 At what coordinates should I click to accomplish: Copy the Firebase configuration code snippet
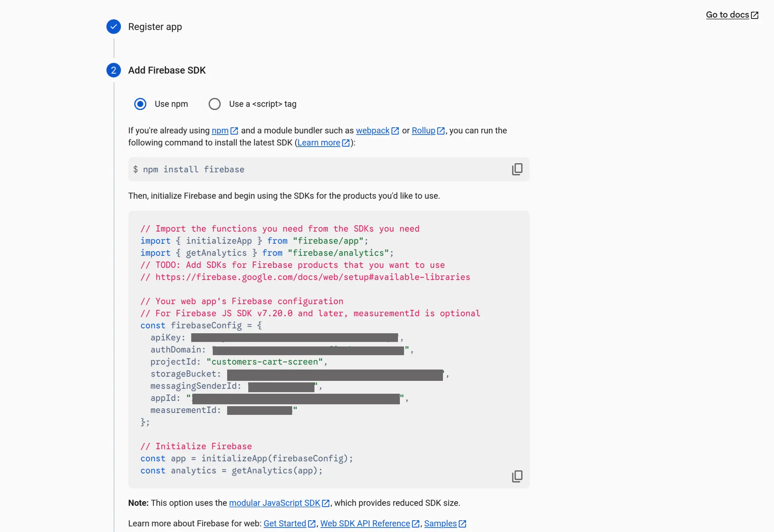pyautogui.click(x=517, y=476)
